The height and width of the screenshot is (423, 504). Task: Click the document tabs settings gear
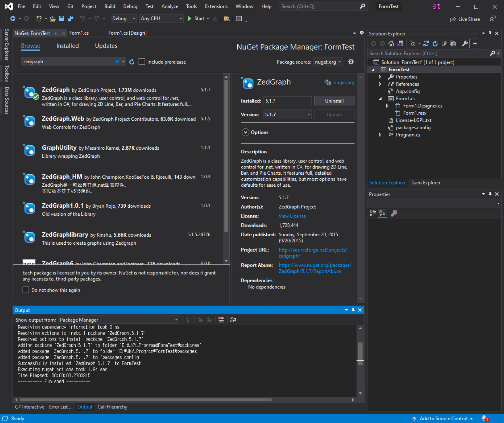[362, 33]
